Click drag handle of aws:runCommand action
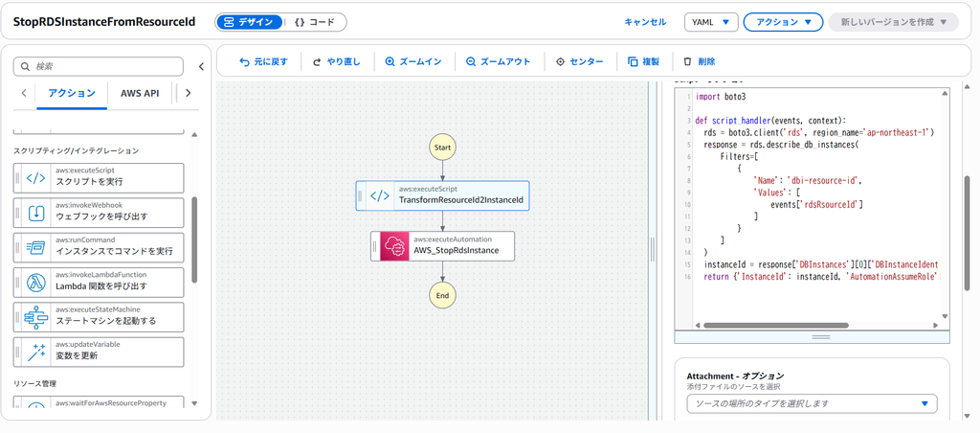The width and height of the screenshot is (980, 433). [18, 248]
